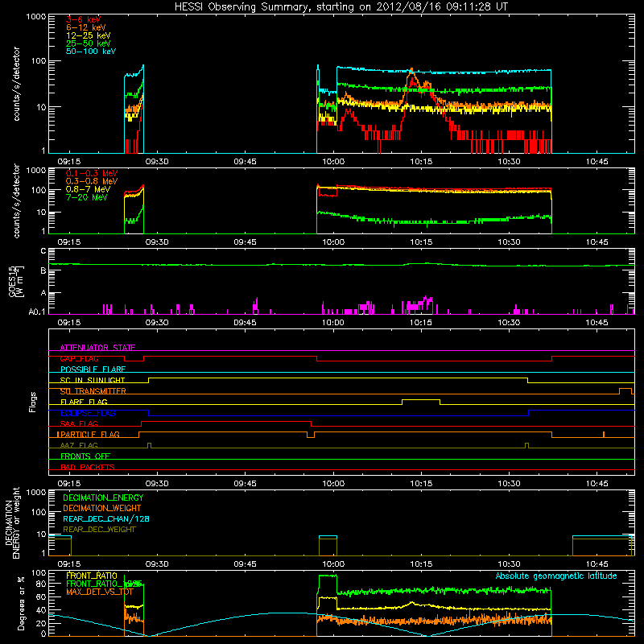Image resolution: width=644 pixels, height=644 pixels.
Task: Select the 12-25 keV legend label
Action: 89,35
